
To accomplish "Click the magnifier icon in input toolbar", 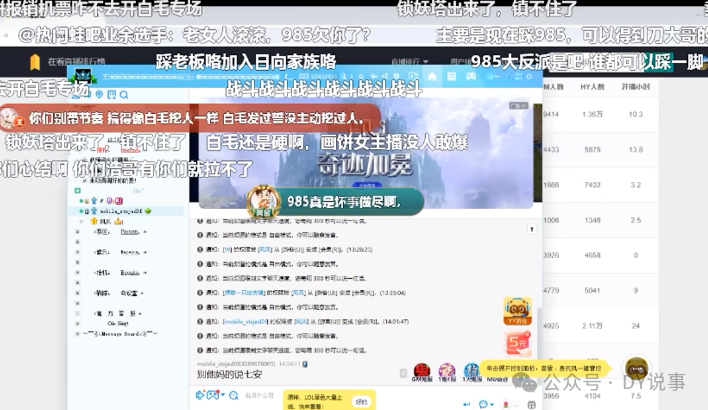I will (x=233, y=396).
